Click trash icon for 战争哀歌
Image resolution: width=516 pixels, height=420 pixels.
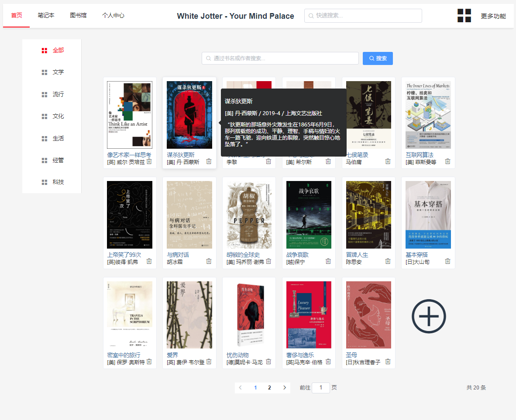(x=328, y=262)
